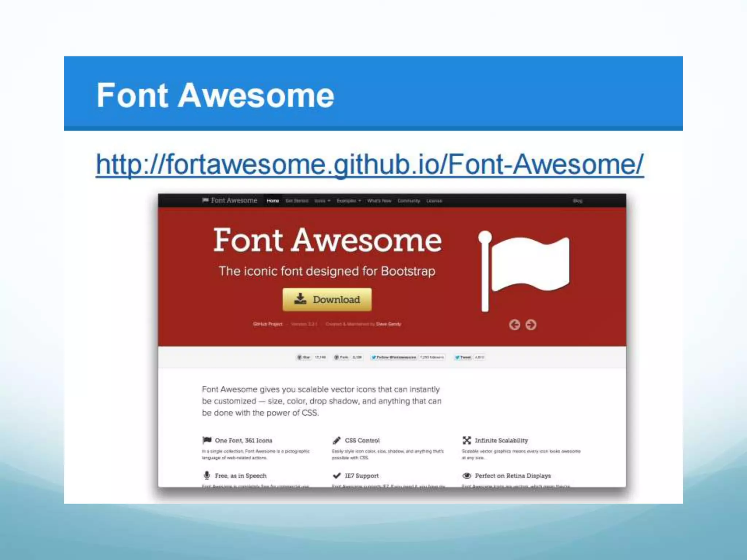The image size is (747, 560).
Task: Click the flag icon beside One Font, 361 Icons
Action: coord(207,440)
